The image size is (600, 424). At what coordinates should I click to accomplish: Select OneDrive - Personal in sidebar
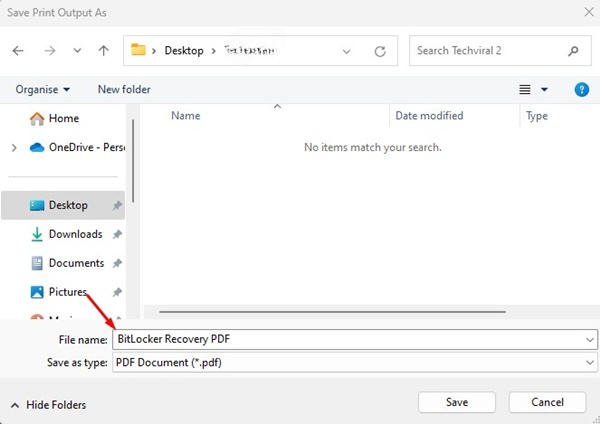tap(77, 147)
